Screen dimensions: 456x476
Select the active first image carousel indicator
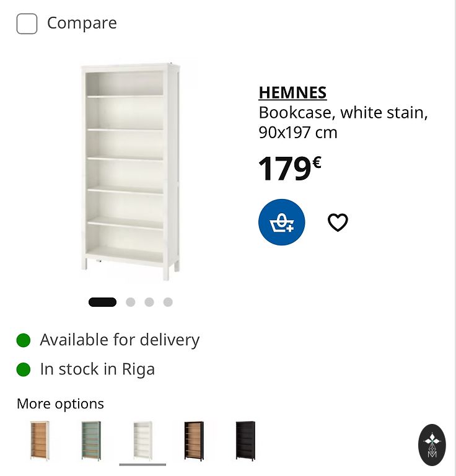[x=102, y=302]
